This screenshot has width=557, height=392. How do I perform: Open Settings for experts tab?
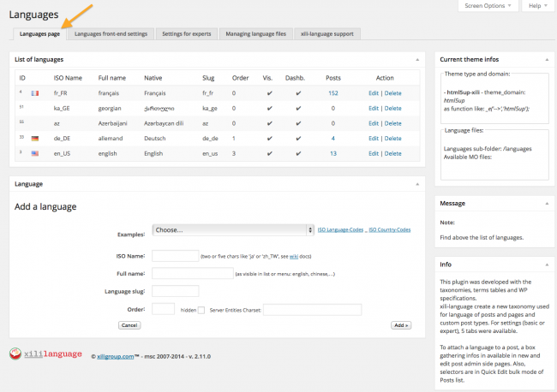[187, 34]
